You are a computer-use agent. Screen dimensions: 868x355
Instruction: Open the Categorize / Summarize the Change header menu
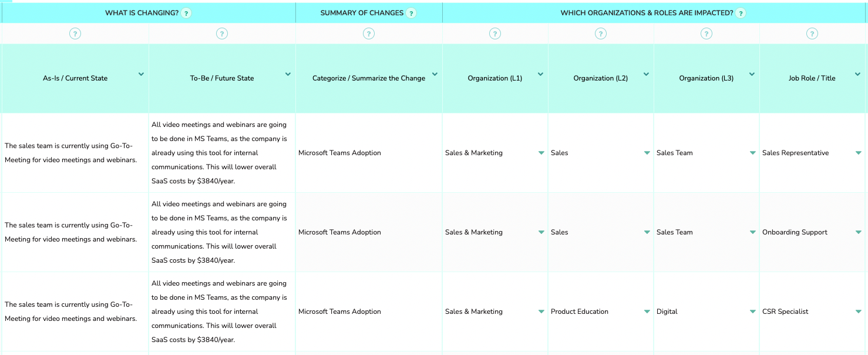tap(435, 75)
